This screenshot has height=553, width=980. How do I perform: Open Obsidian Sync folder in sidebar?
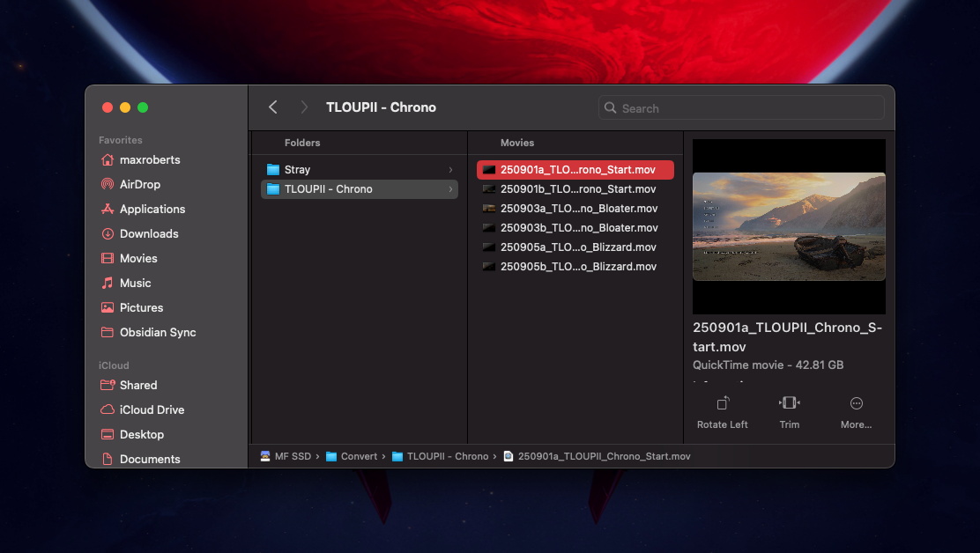click(157, 332)
